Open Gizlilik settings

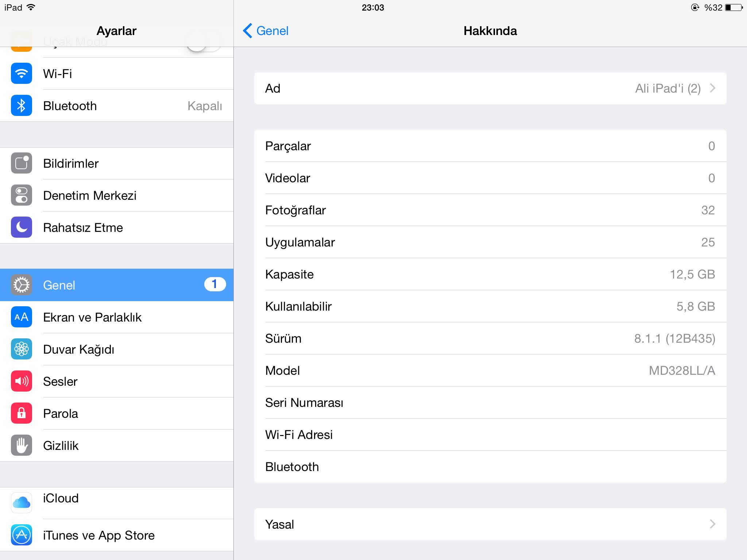point(117,446)
